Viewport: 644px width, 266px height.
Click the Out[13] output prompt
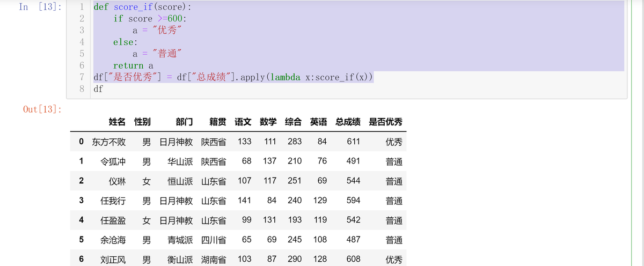click(42, 109)
